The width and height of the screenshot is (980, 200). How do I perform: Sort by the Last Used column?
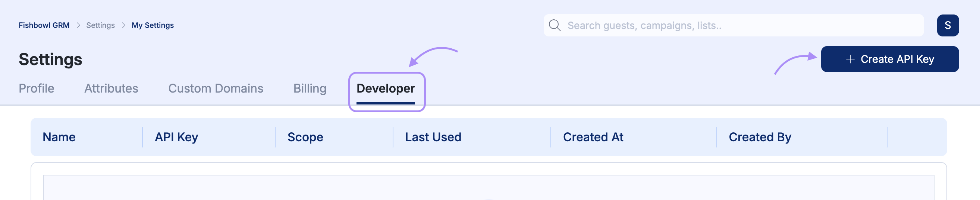pyautogui.click(x=433, y=137)
